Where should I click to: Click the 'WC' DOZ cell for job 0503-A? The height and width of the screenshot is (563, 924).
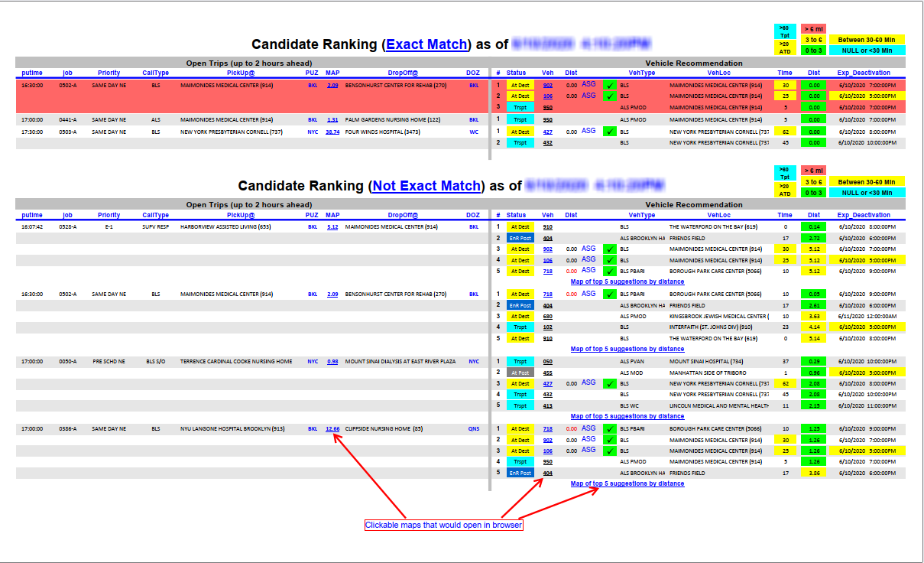coord(474,132)
